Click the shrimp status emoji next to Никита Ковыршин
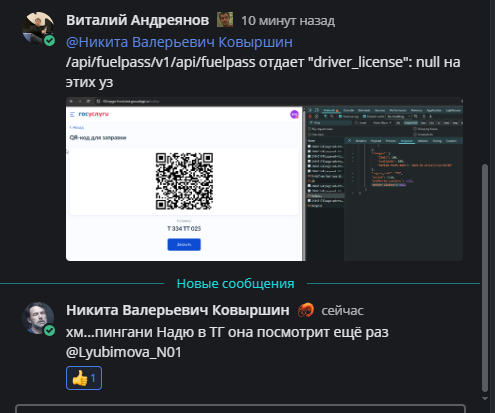The width and height of the screenshot is (495, 413). pyautogui.click(x=306, y=310)
